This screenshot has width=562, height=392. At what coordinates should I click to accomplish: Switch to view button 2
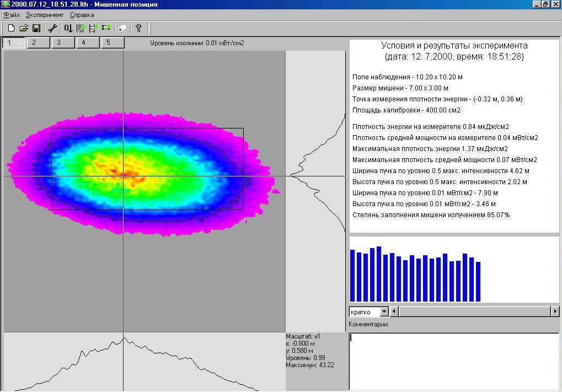pos(39,42)
